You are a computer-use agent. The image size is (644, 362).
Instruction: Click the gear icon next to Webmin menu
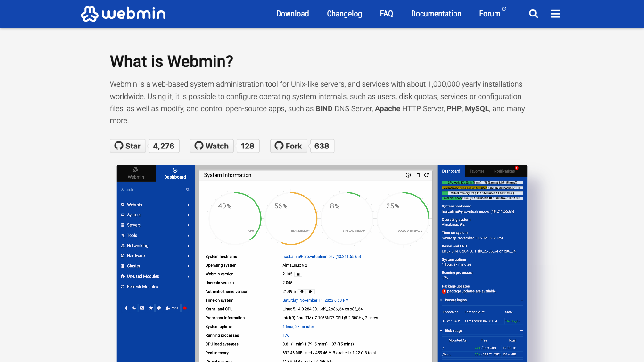click(123, 205)
